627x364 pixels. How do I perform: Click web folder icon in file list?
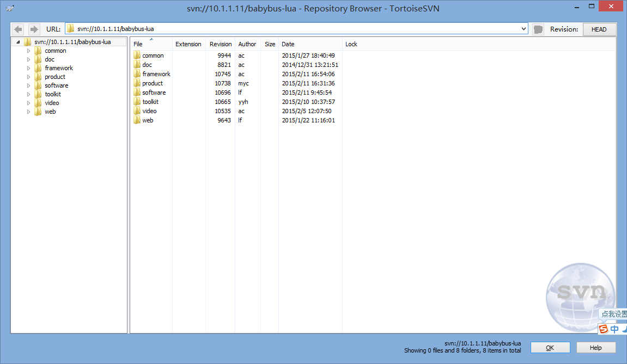click(x=137, y=120)
